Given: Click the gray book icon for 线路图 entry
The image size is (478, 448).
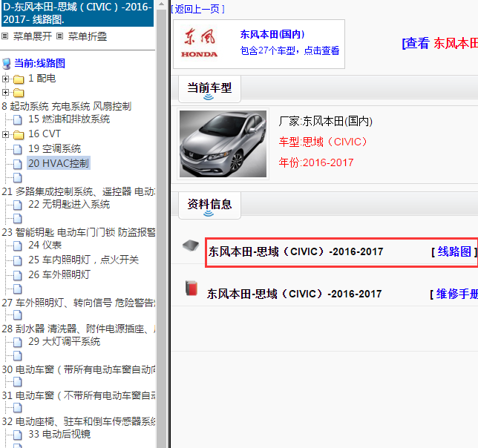Looking at the screenshot, I should pos(191,246).
